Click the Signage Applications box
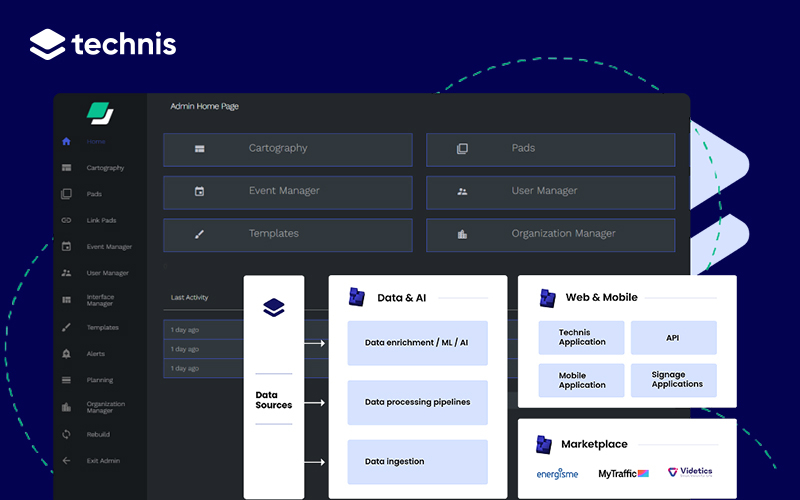 point(673,381)
